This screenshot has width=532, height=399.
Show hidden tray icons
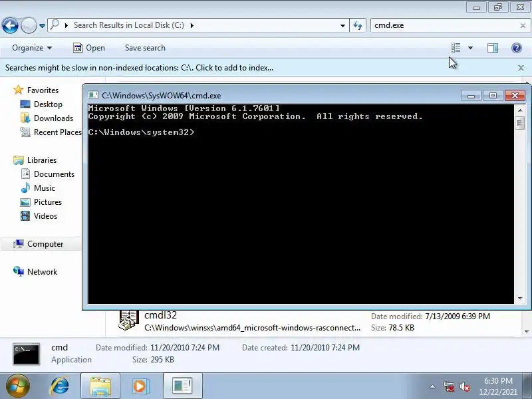tap(433, 386)
